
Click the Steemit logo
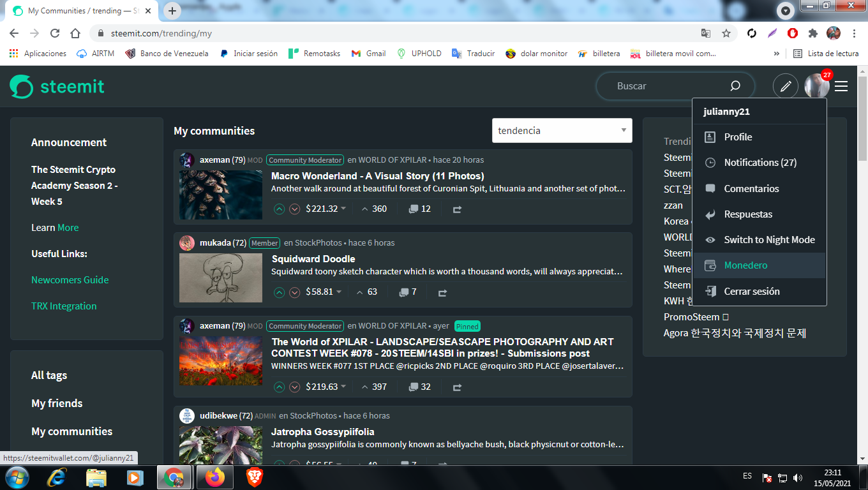pos(57,87)
